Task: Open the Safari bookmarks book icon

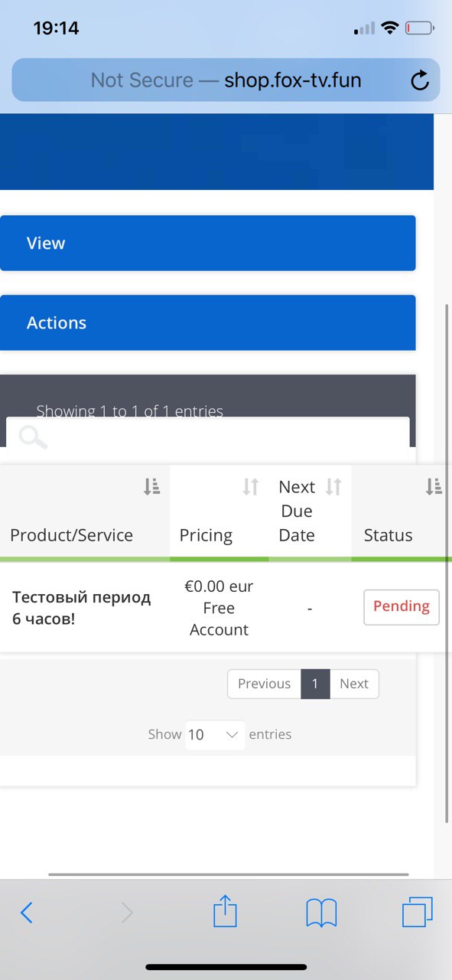Action: pyautogui.click(x=321, y=913)
